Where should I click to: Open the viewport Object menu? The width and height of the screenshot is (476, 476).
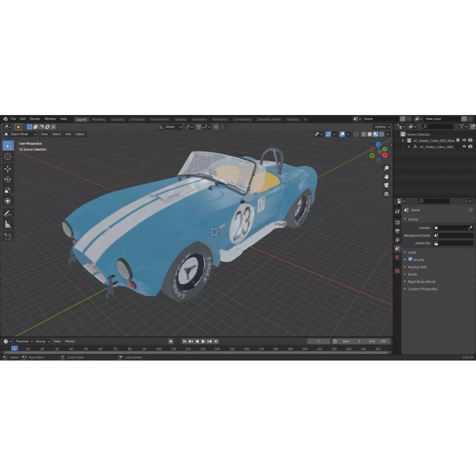pyautogui.click(x=80, y=134)
